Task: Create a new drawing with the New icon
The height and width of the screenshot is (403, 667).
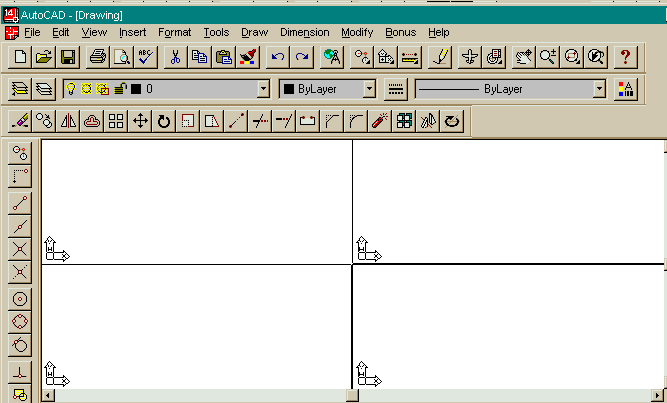Action: click(20, 57)
